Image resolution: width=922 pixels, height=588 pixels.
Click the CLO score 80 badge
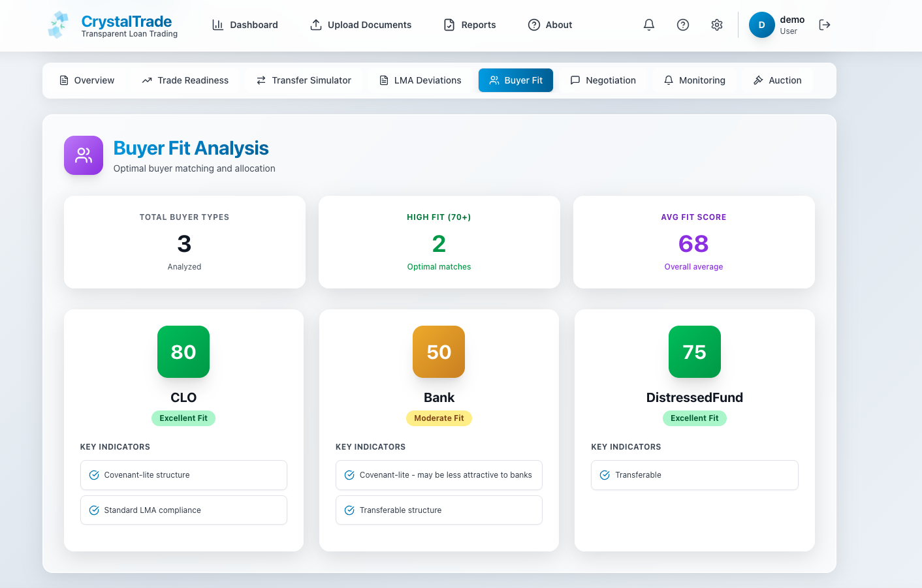pos(183,352)
